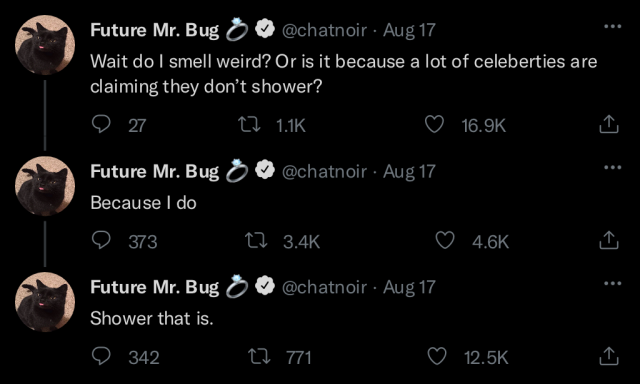640x384 pixels.
Task: Click the Aug 17 timestamp on last tweet
Action: point(409,287)
